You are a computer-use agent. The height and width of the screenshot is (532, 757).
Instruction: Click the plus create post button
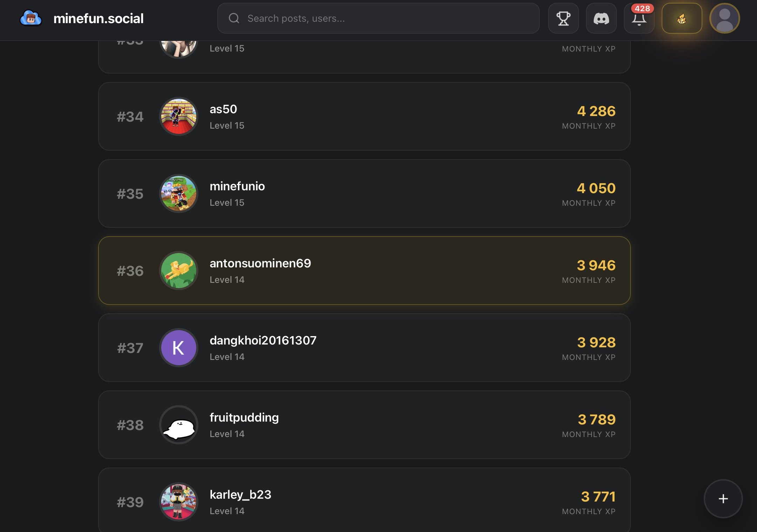click(723, 498)
